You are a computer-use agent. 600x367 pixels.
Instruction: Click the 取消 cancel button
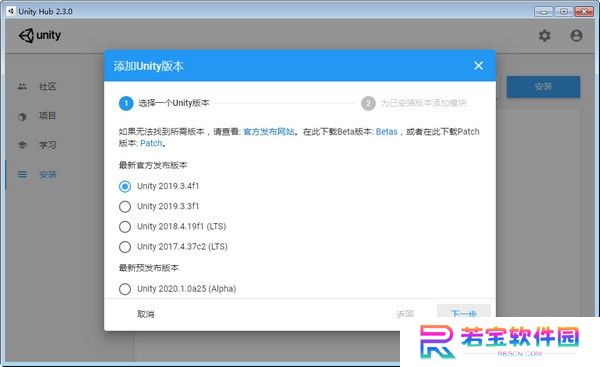pyautogui.click(x=146, y=314)
